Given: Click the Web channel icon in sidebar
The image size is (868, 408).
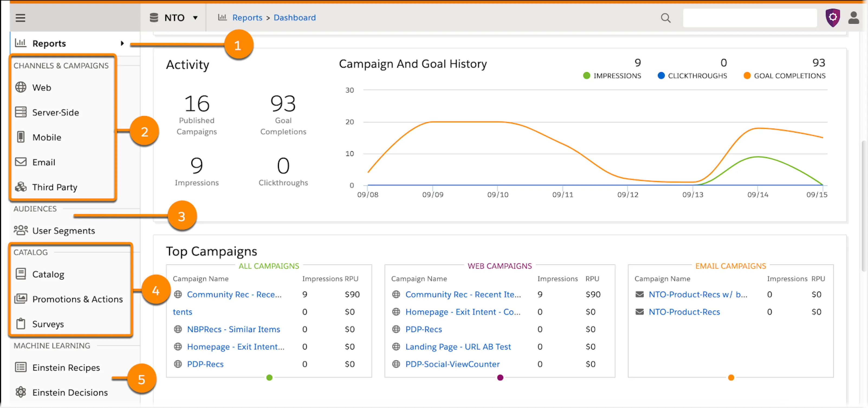Looking at the screenshot, I should [21, 87].
